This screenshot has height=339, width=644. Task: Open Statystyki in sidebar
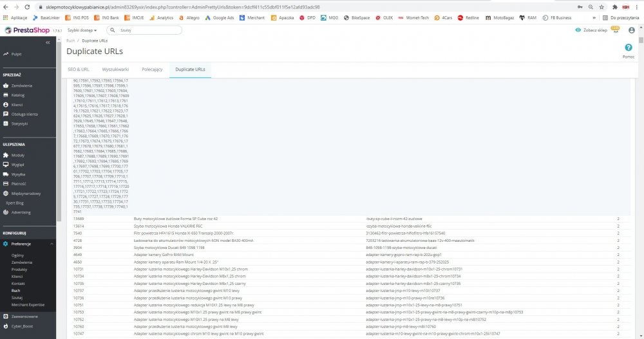(x=19, y=124)
